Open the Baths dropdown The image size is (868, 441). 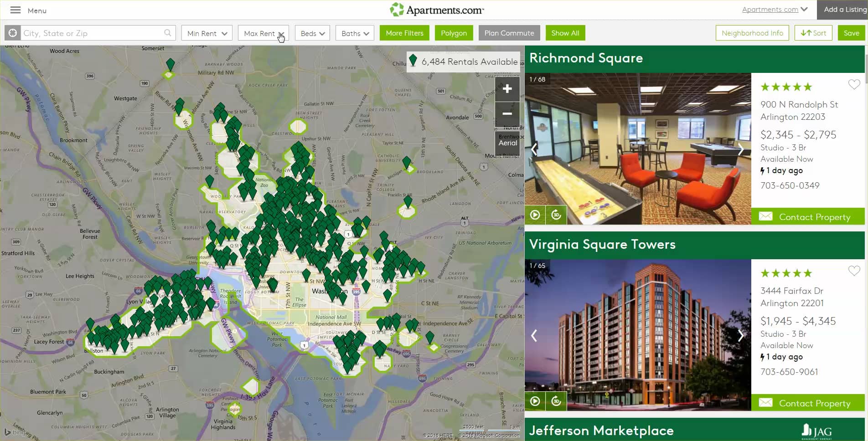[355, 33]
